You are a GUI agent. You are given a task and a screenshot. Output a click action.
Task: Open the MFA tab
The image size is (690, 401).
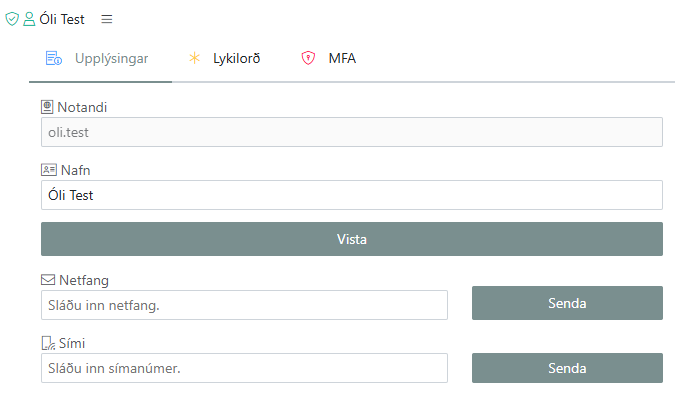pos(341,59)
